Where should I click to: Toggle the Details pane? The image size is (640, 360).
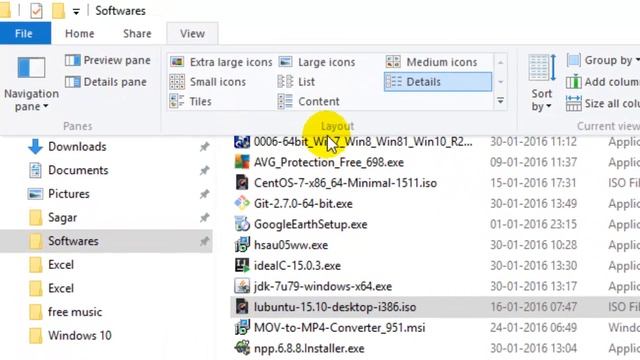coord(106,82)
